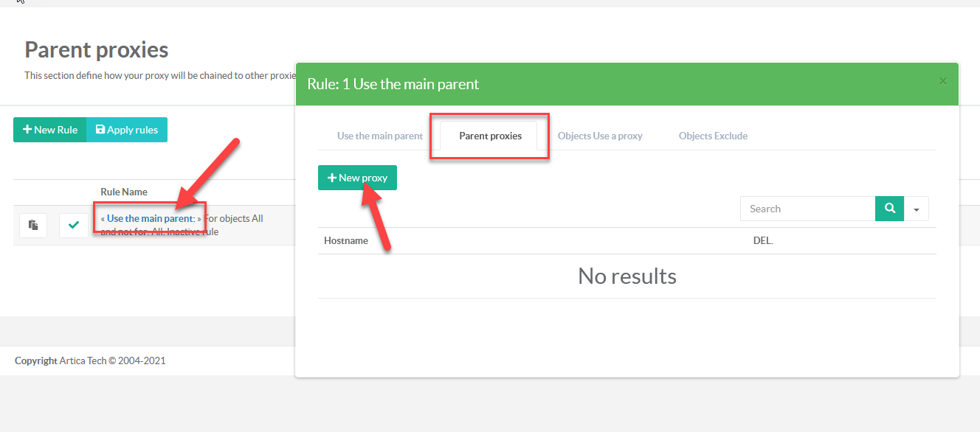Expand the search options dropdown caret
This screenshot has height=432, width=980.
916,209
